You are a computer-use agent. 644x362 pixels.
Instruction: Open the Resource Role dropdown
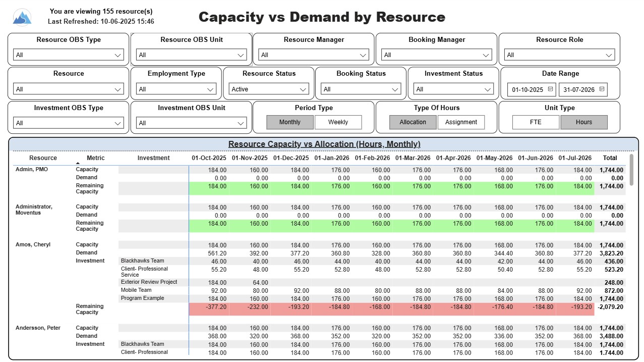(x=559, y=55)
